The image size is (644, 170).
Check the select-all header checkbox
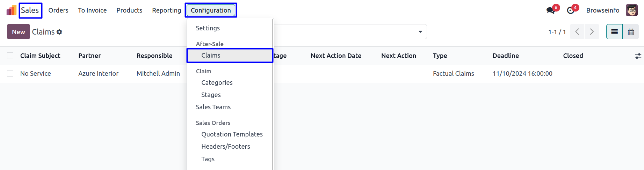pos(10,56)
